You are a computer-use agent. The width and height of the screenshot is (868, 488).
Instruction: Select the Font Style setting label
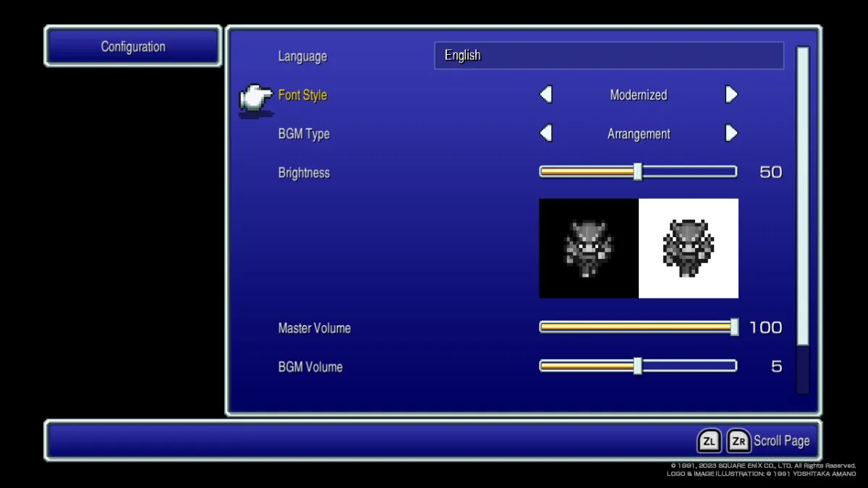302,95
